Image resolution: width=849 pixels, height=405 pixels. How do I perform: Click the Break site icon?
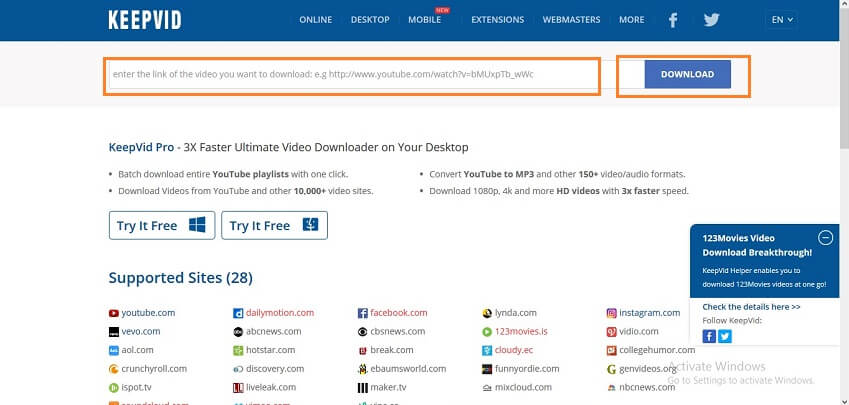coord(362,350)
